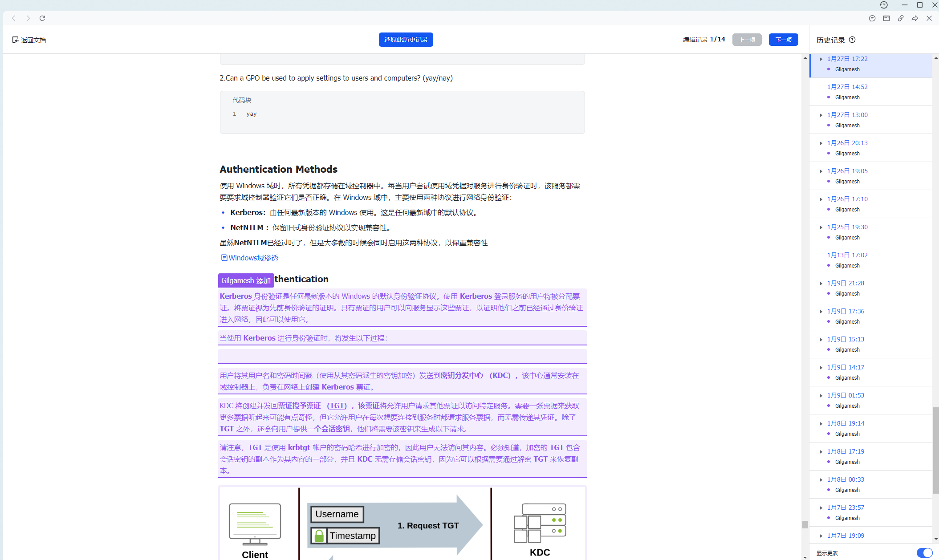Click the history list vertical scrollbar

[935, 450]
